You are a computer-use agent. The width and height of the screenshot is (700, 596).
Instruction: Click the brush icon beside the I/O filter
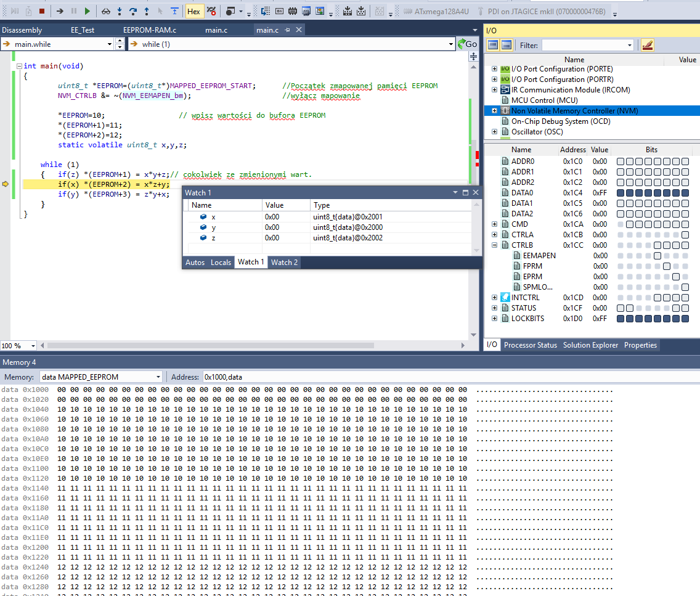tap(647, 45)
